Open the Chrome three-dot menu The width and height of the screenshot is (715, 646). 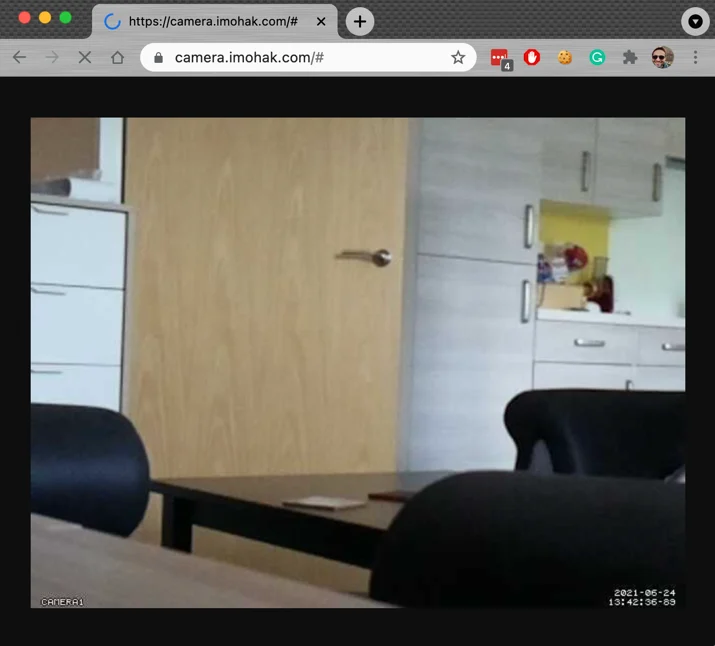(695, 57)
